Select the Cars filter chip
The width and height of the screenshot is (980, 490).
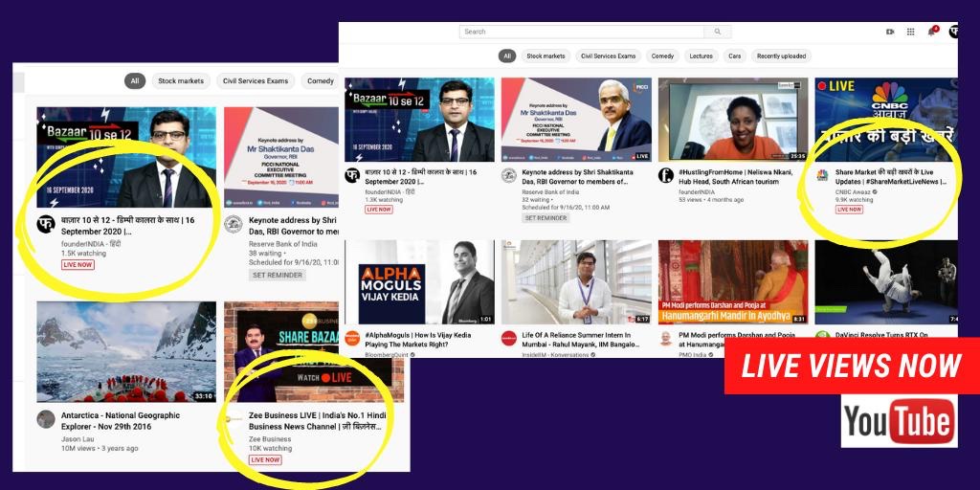pos(735,56)
